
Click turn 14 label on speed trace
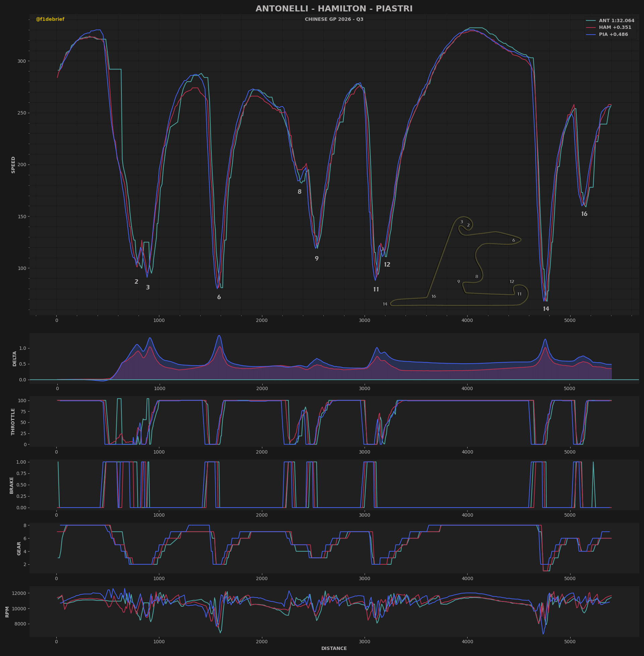click(546, 309)
